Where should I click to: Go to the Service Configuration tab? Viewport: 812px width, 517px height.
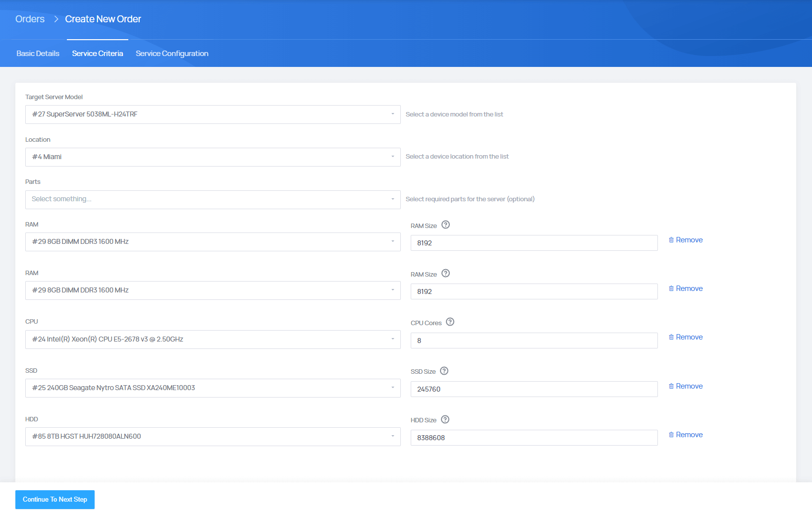tap(172, 54)
